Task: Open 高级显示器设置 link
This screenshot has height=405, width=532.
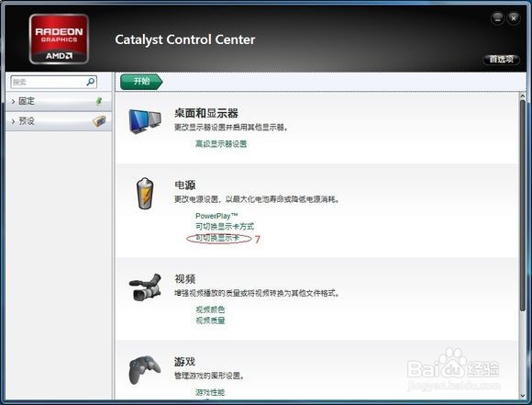Action: coord(221,143)
